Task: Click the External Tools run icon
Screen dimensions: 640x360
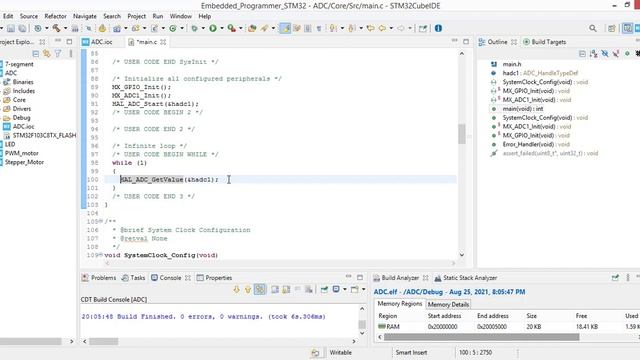Action: pyautogui.click(x=232, y=28)
